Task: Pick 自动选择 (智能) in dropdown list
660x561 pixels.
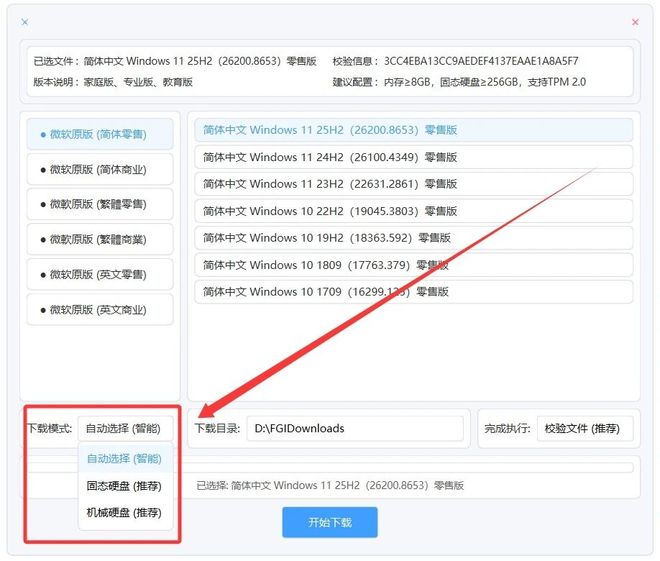Action: [x=125, y=458]
